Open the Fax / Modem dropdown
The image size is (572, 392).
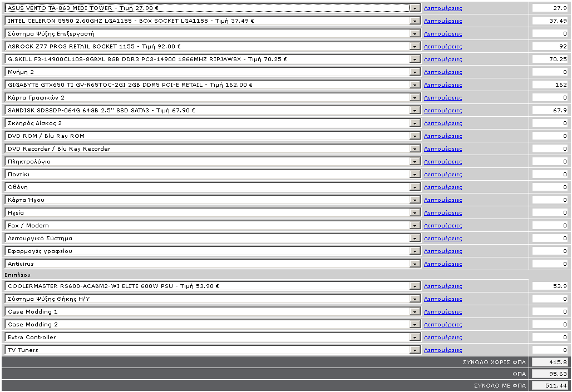click(x=213, y=225)
